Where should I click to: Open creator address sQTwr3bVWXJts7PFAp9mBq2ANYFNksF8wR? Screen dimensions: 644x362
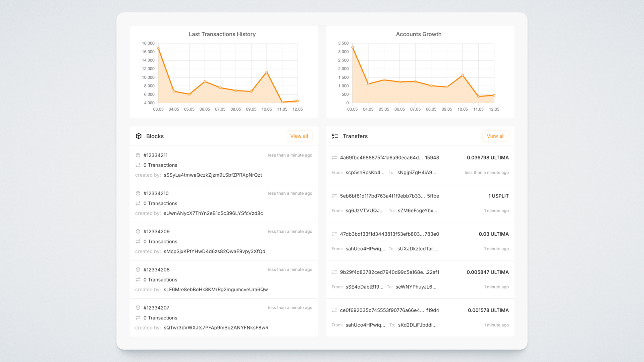[216, 327]
